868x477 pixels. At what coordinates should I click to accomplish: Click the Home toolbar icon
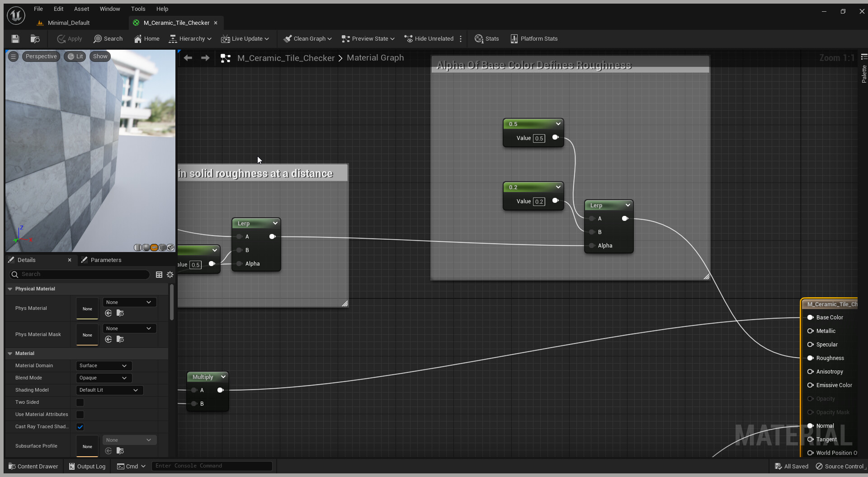click(146, 38)
